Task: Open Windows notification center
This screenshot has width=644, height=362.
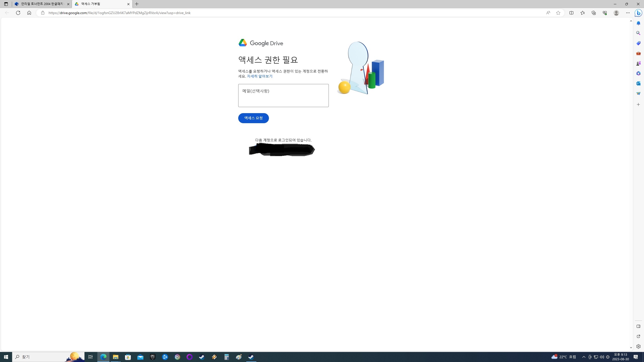Action: pyautogui.click(x=636, y=357)
